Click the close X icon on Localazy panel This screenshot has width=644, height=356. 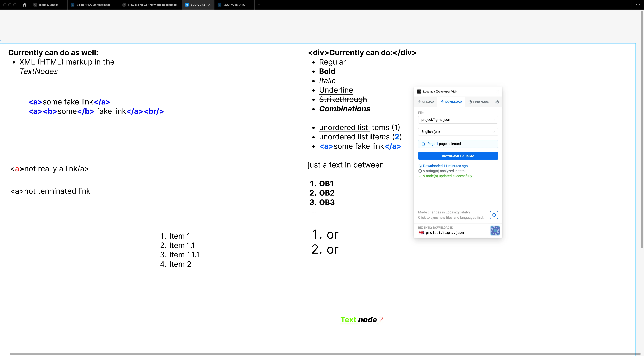(497, 91)
